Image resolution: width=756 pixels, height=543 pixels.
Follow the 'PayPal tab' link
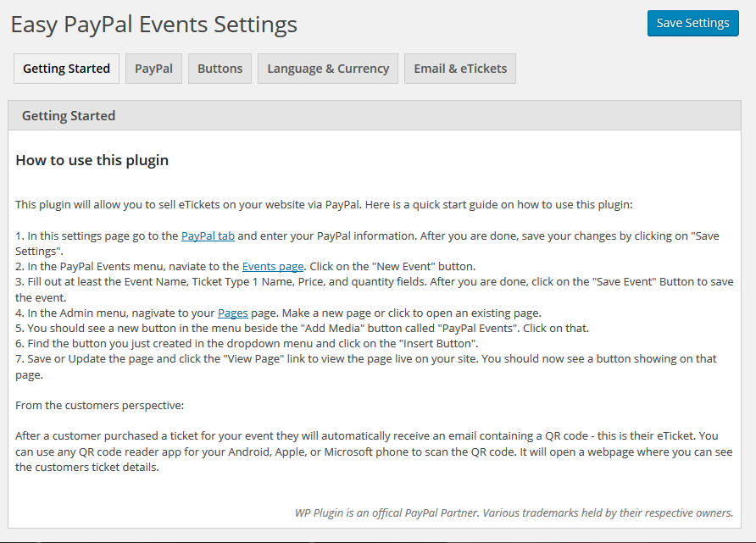click(208, 235)
